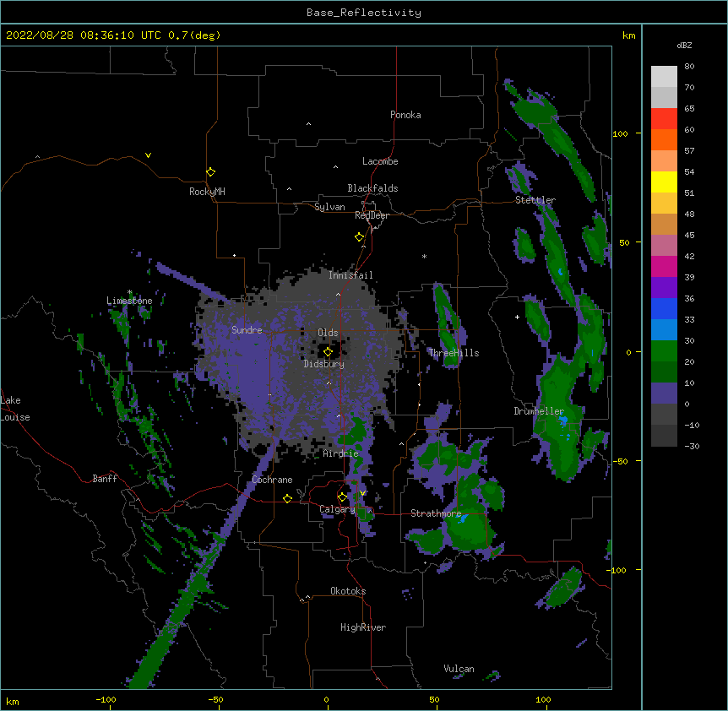Select the yellow diamond marker above the RockyMH label
This screenshot has width=728, height=711.
[x=210, y=172]
